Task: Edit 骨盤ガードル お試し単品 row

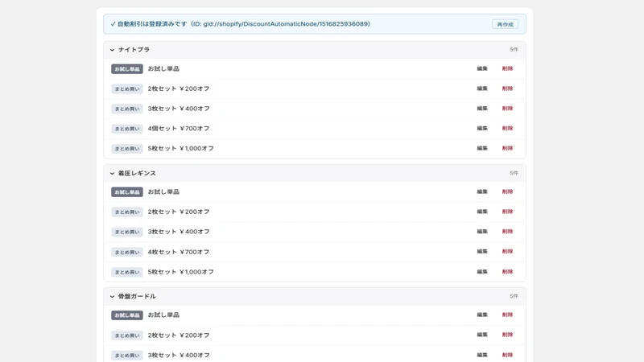Action: pyautogui.click(x=482, y=315)
